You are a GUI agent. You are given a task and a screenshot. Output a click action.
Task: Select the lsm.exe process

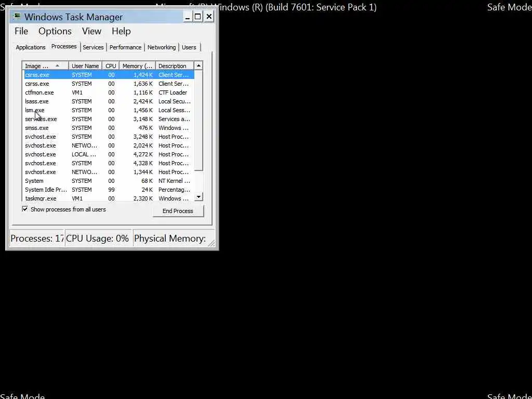[109, 110]
